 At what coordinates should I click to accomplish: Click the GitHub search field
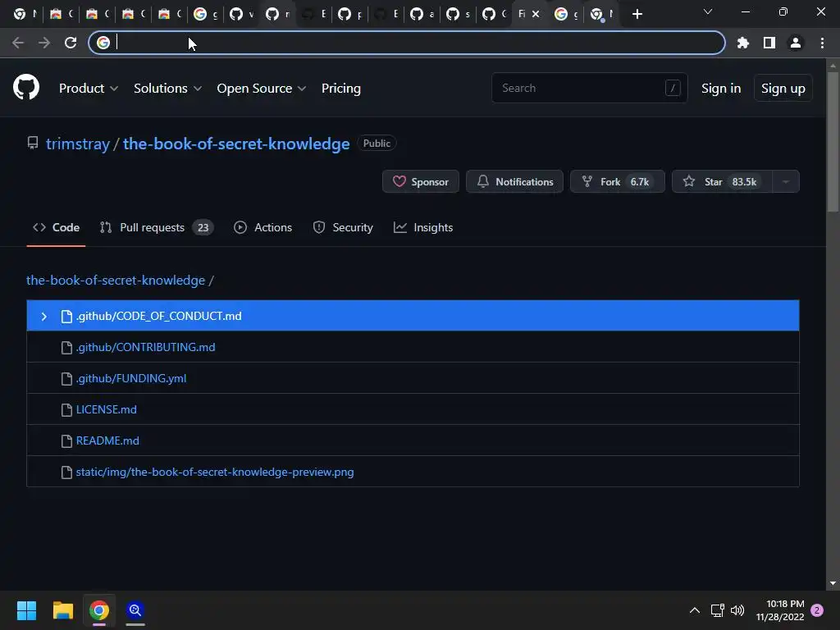589,88
